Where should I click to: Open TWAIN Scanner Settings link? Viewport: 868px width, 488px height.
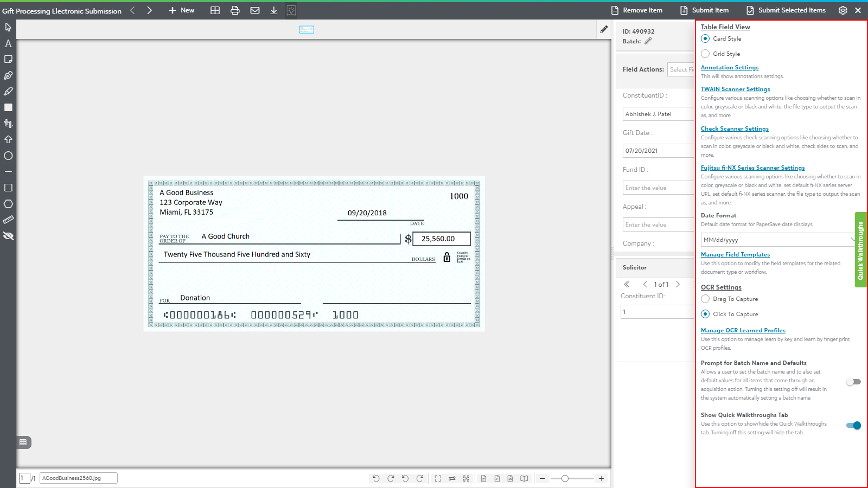[735, 89]
